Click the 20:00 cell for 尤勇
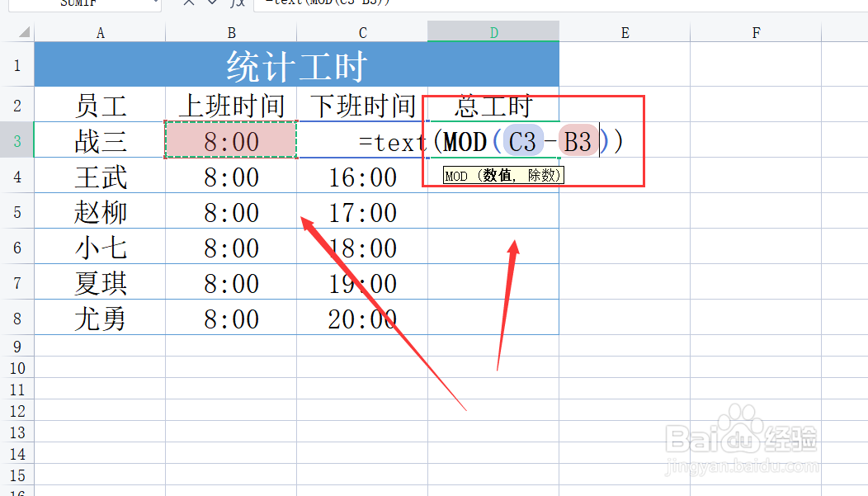 [x=363, y=317]
